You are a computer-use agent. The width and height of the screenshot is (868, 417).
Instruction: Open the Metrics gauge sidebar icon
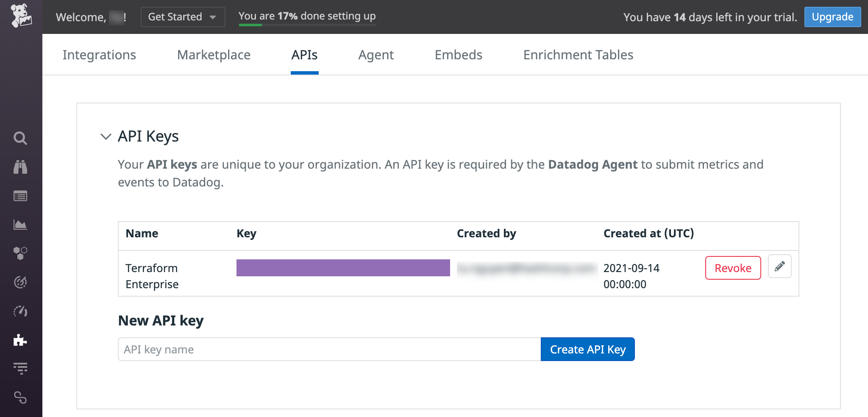pyautogui.click(x=20, y=311)
